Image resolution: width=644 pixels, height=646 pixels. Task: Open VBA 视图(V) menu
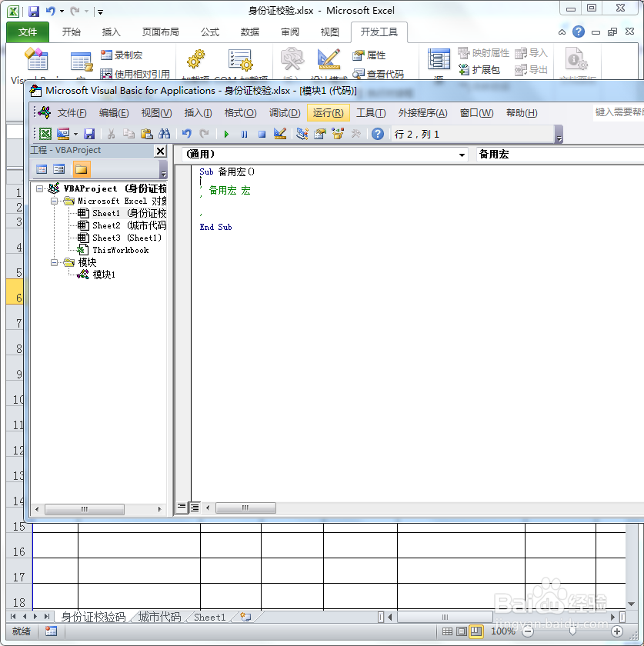tap(156, 113)
